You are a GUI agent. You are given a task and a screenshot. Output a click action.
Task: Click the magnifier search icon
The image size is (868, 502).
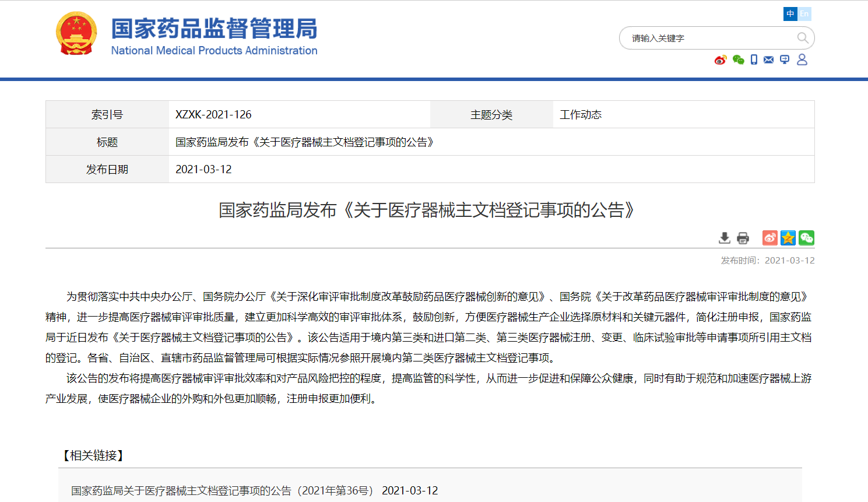803,38
